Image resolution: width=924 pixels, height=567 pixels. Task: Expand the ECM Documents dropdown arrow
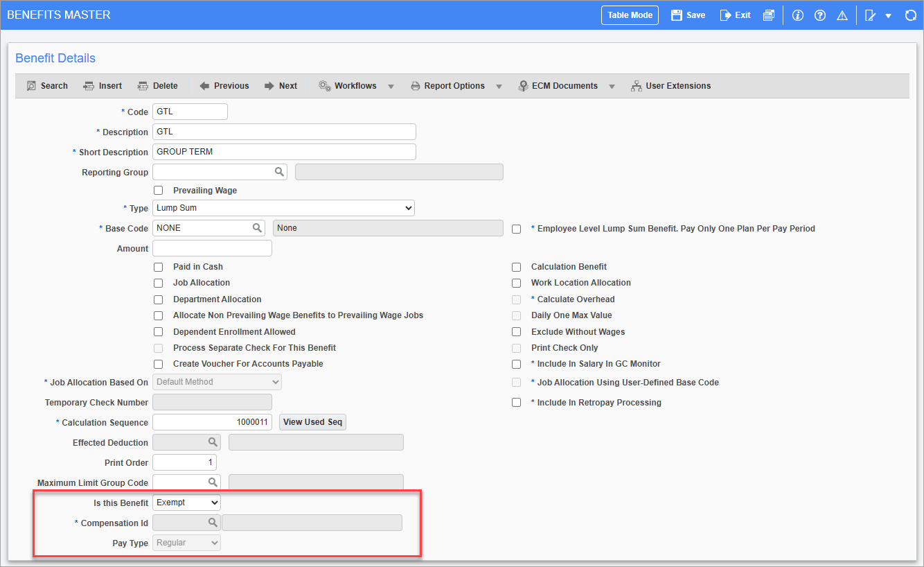point(612,87)
